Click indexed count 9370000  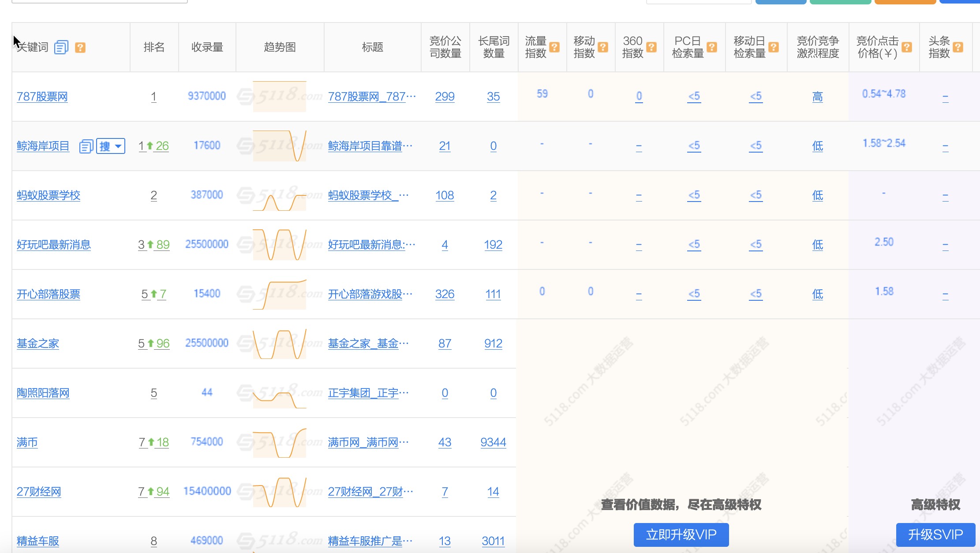click(x=207, y=96)
